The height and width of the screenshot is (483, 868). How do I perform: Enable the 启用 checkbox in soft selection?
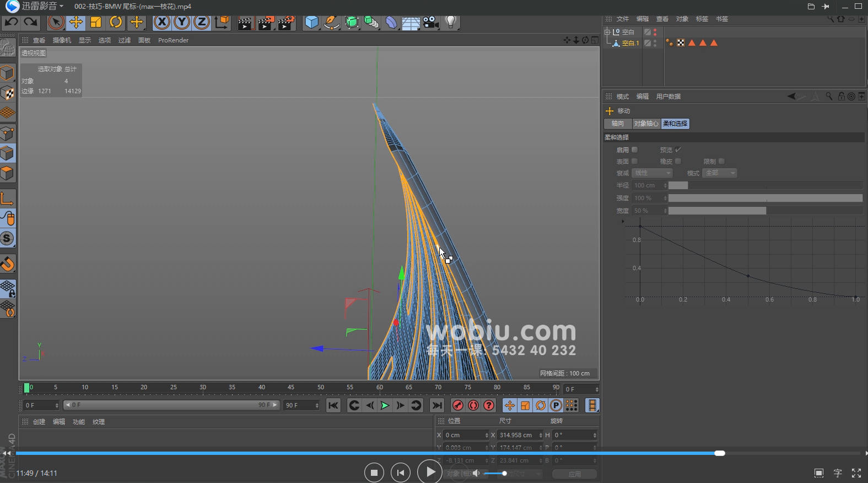tap(634, 149)
